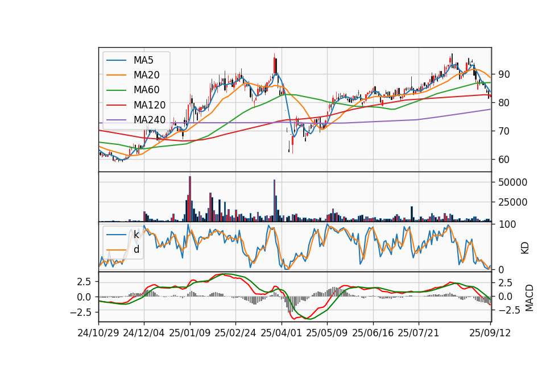Screen dimensions: 546x392
Task: Click the price axis value 70
Action: (x=504, y=131)
